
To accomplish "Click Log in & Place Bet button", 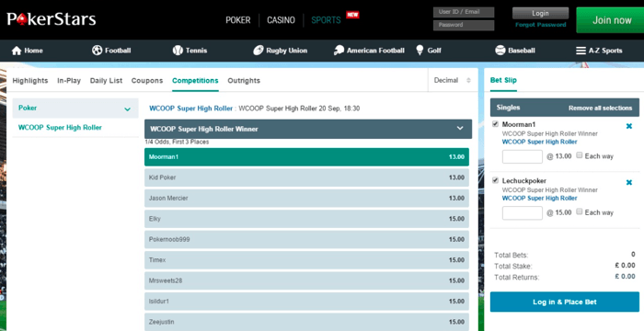I will click(564, 302).
